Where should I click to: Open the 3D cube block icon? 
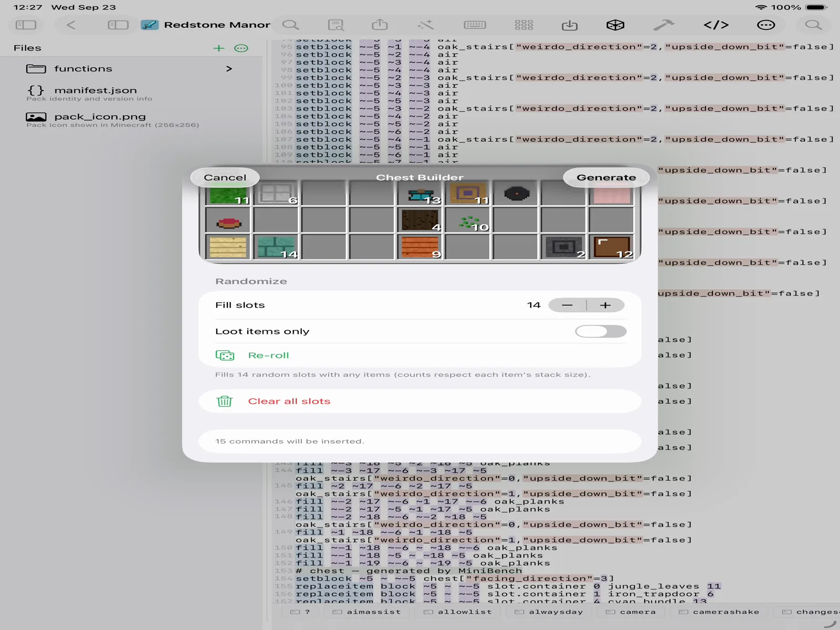click(615, 25)
